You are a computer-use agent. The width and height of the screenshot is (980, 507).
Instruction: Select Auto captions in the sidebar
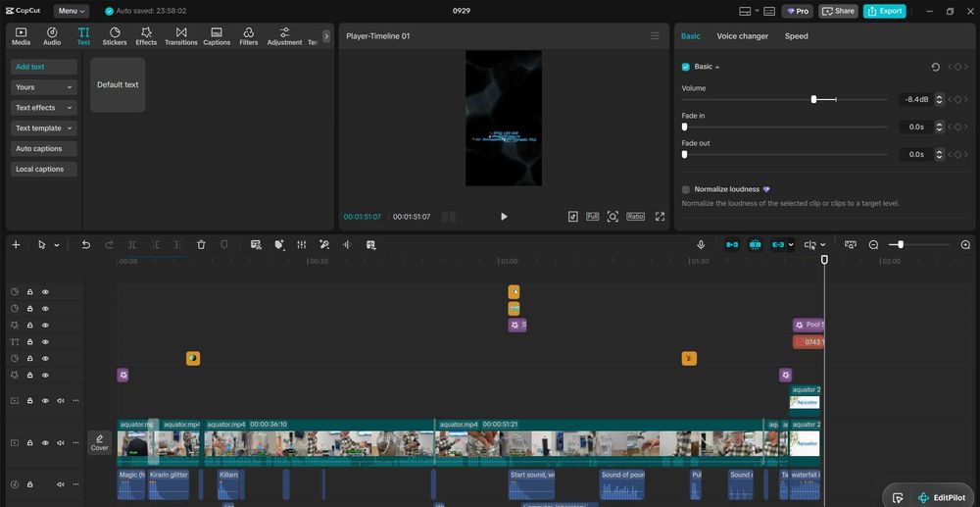(44, 149)
